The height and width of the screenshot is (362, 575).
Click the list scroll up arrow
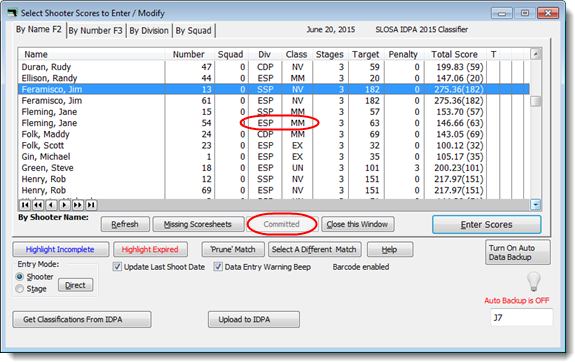535,54
